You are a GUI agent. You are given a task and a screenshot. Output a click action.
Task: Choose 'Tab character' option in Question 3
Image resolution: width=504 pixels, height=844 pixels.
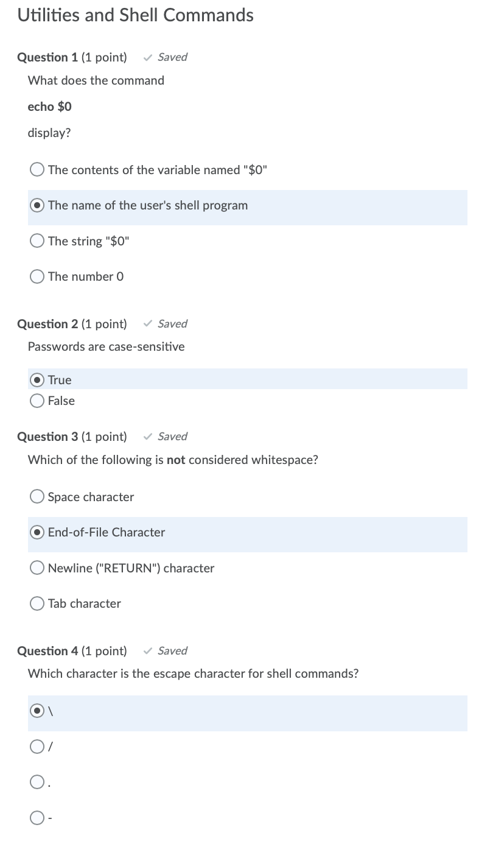[x=37, y=603]
